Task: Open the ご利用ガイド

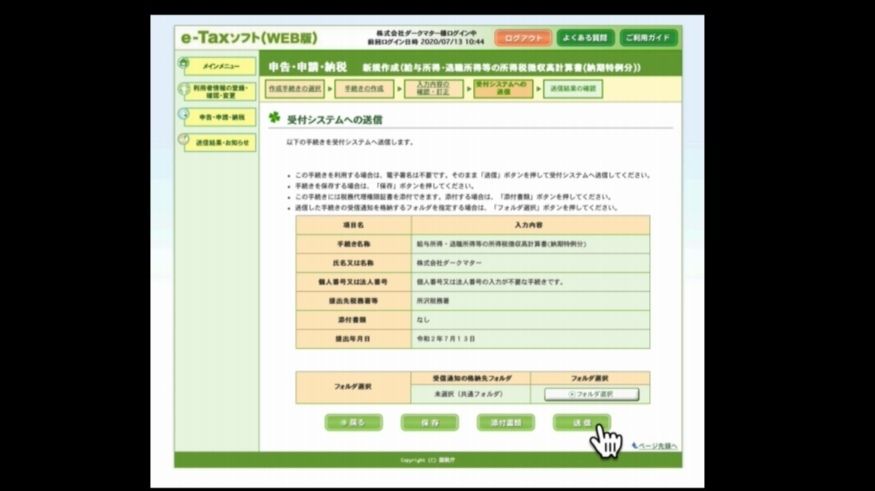Action: point(647,38)
